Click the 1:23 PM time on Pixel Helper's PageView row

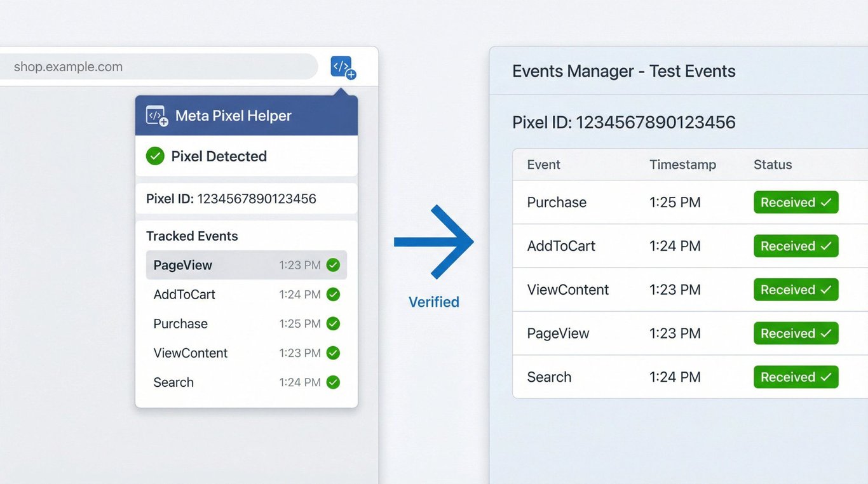point(300,266)
